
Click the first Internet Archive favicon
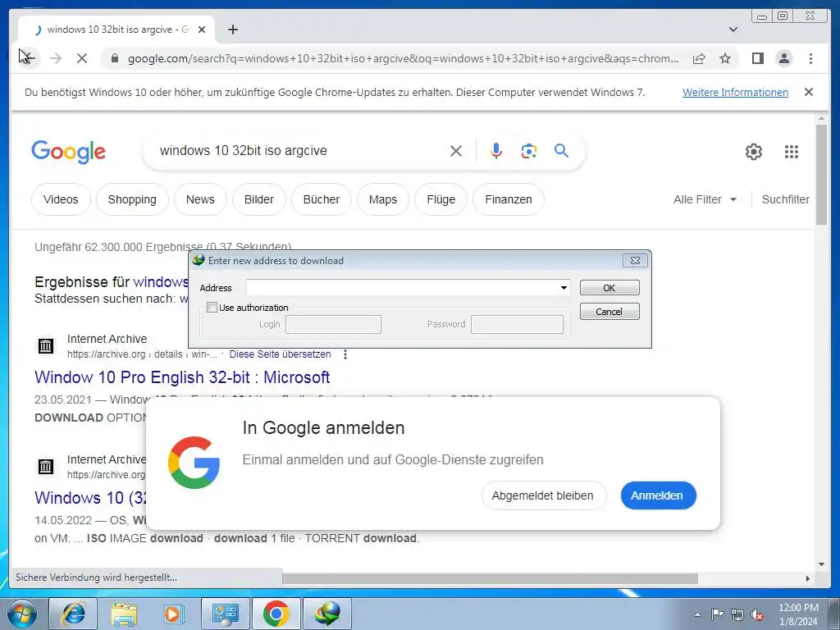tap(46, 346)
